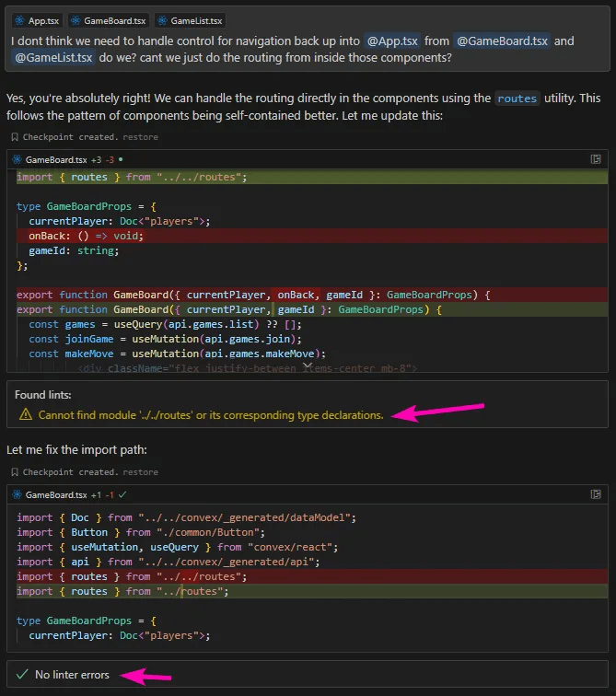The height and width of the screenshot is (696, 616).
Task: Open GameBoard.tsx from the second diff header
Action: (x=55, y=494)
